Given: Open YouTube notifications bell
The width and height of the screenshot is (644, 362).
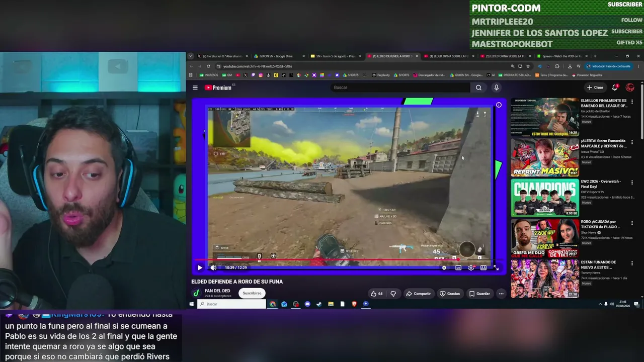Looking at the screenshot, I should [x=615, y=87].
